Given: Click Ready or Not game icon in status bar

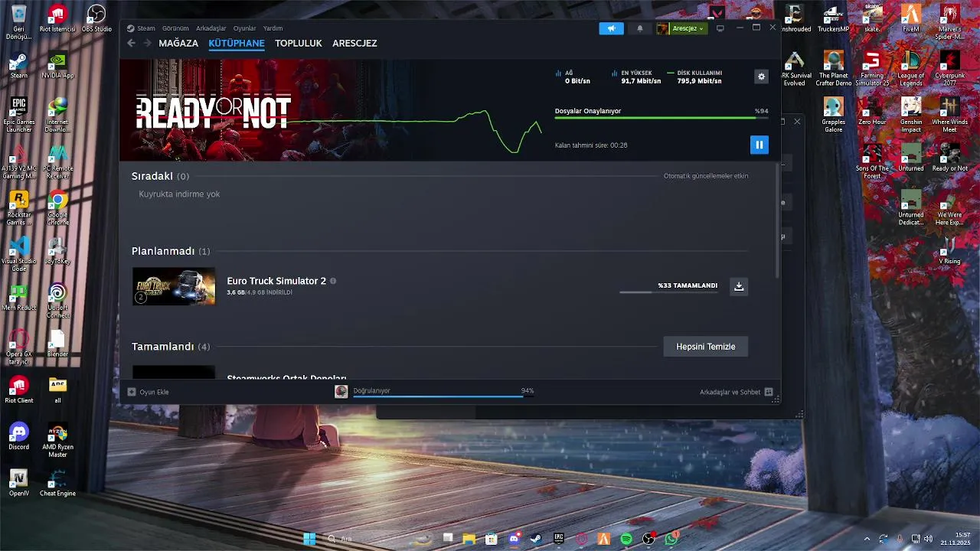Looking at the screenshot, I should pyautogui.click(x=341, y=392).
